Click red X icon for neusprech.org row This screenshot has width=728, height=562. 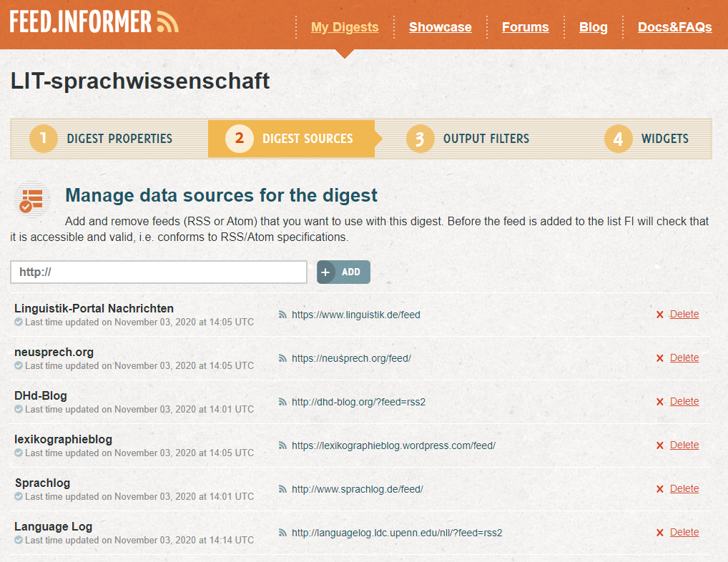pyautogui.click(x=660, y=358)
